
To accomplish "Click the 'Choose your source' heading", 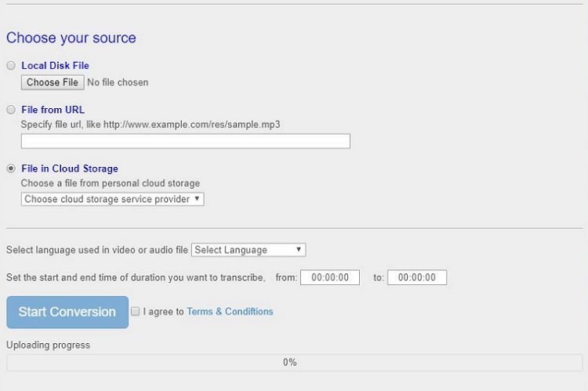I will [71, 38].
